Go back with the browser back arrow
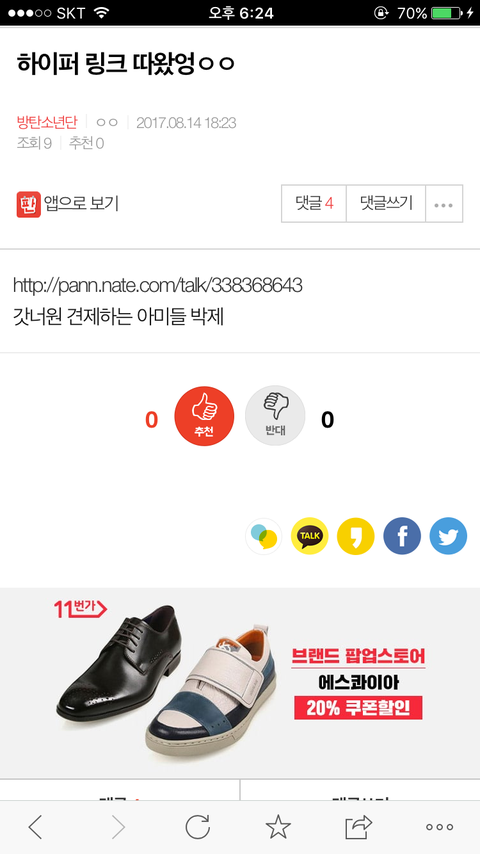The width and height of the screenshot is (480, 854). 35,827
